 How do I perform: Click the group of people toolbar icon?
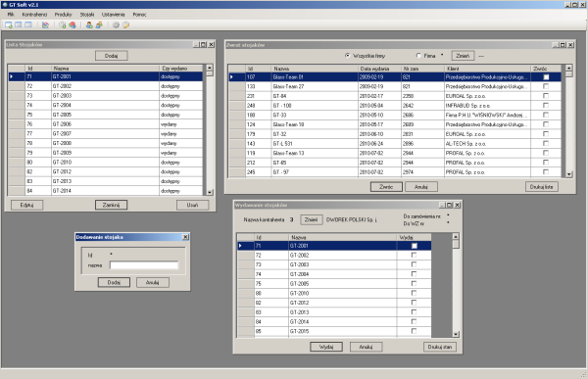point(99,25)
